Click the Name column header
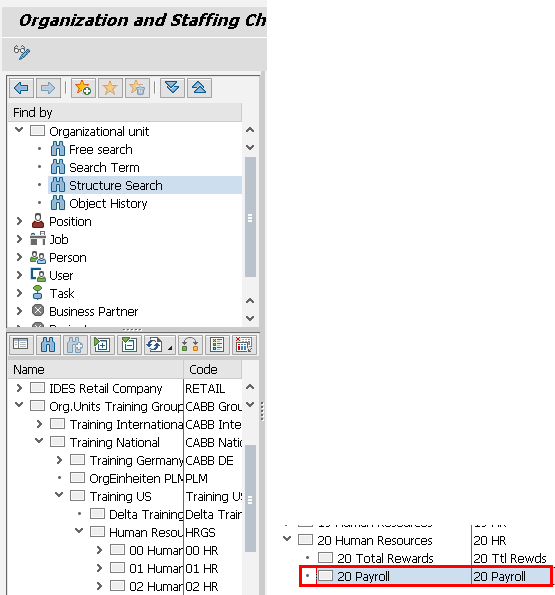The width and height of the screenshot is (555, 595). click(x=96, y=369)
